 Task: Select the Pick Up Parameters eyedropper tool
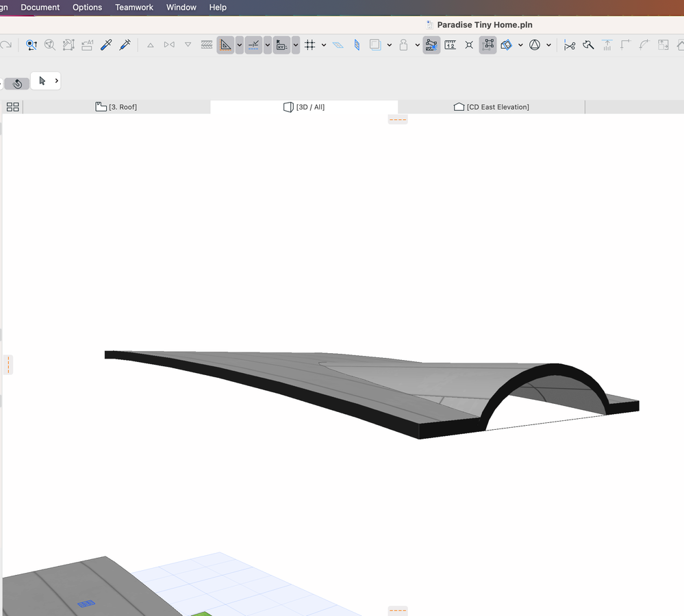(105, 44)
